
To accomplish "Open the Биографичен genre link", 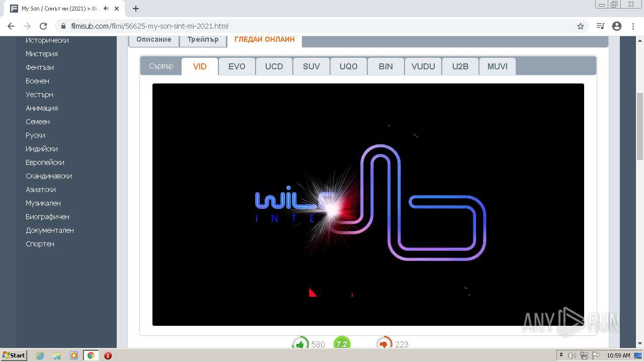I will (x=48, y=217).
